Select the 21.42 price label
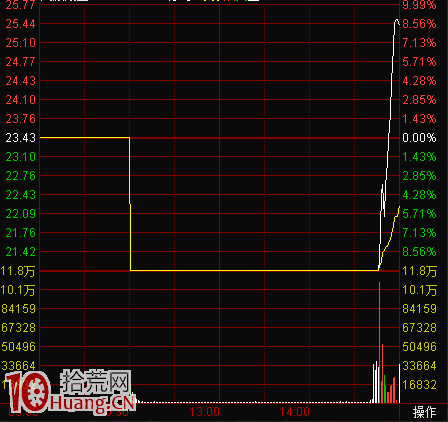448x422 pixels. 20,252
